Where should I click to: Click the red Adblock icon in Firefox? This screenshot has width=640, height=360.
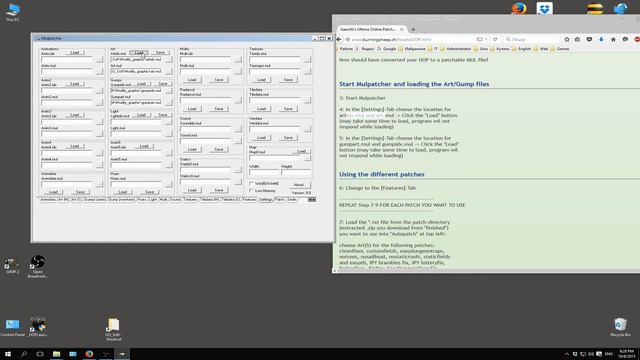click(x=637, y=40)
